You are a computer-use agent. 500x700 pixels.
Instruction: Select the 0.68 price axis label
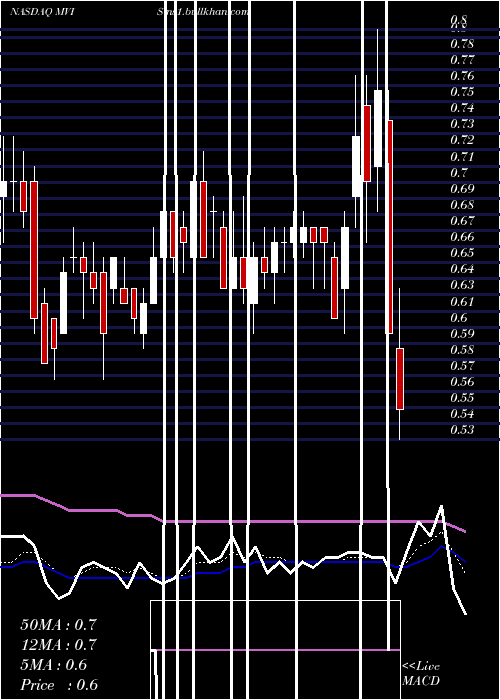pos(462,205)
